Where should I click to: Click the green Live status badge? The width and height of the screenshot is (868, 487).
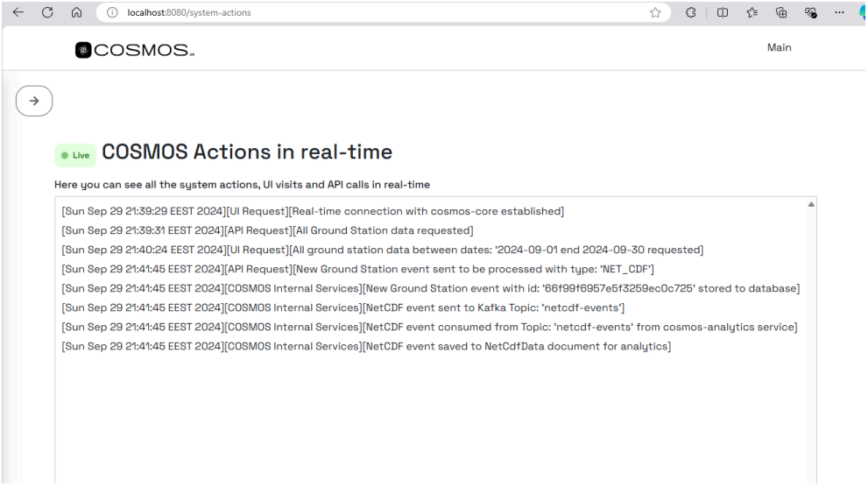coord(74,155)
